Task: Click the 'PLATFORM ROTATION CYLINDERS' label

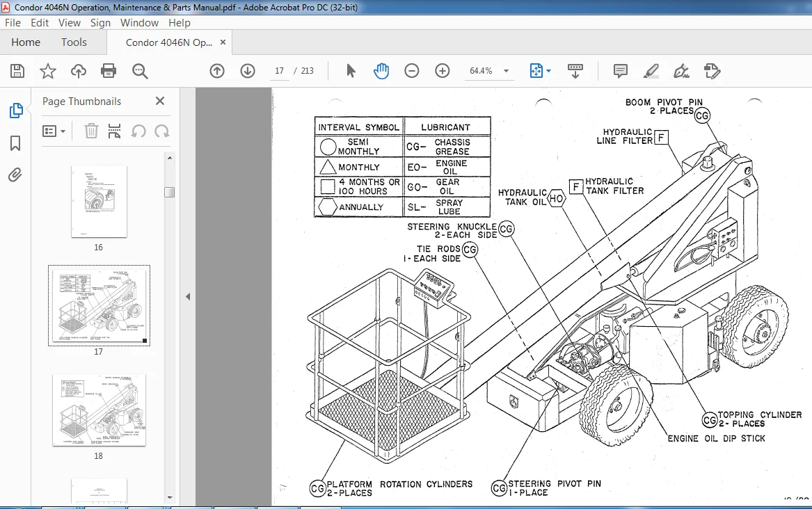Action: click(x=399, y=484)
